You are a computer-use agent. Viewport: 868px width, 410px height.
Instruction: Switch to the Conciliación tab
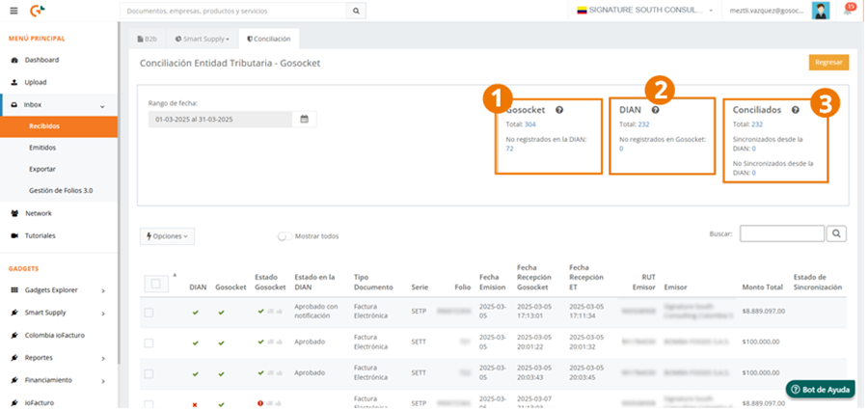click(269, 39)
